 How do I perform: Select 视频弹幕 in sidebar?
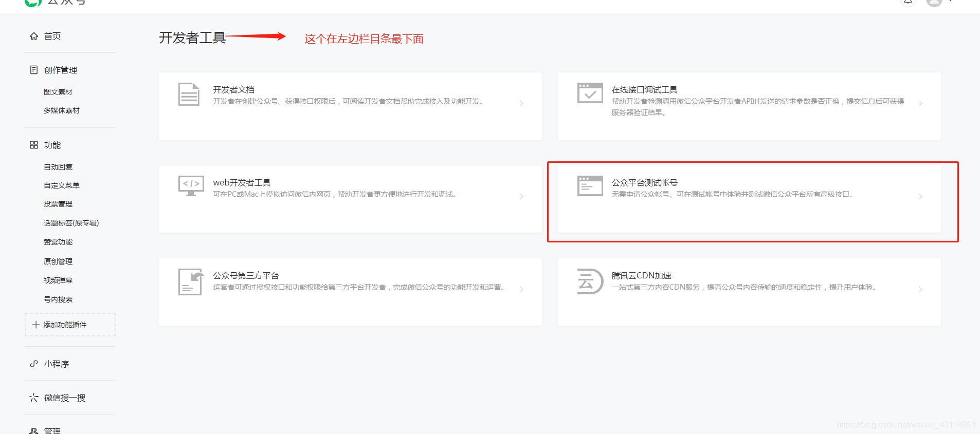click(58, 280)
